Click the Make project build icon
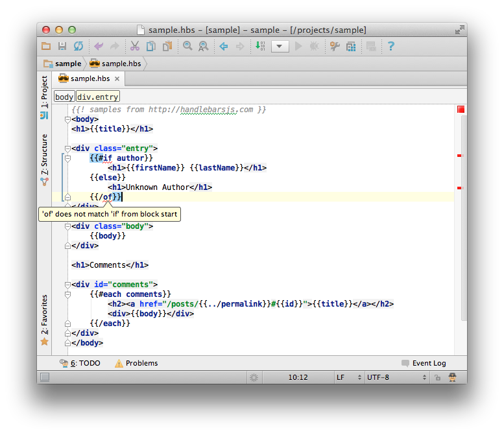Viewport: 504px width, 435px height. [x=260, y=46]
